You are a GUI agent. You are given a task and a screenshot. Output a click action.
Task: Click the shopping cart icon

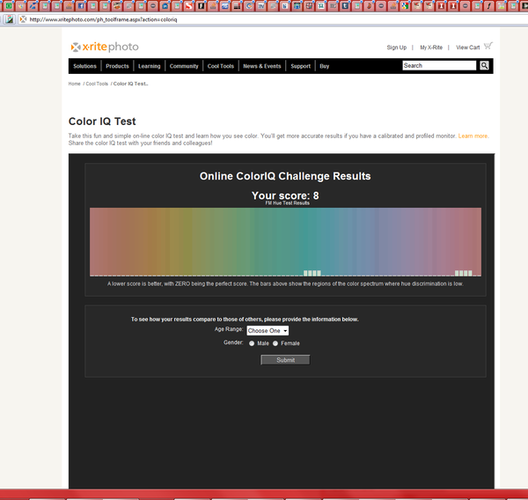coord(488,45)
